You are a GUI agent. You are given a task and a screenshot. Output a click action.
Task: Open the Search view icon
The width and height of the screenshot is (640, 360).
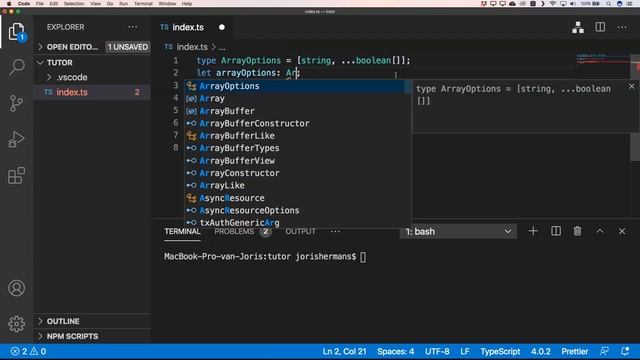click(x=16, y=67)
